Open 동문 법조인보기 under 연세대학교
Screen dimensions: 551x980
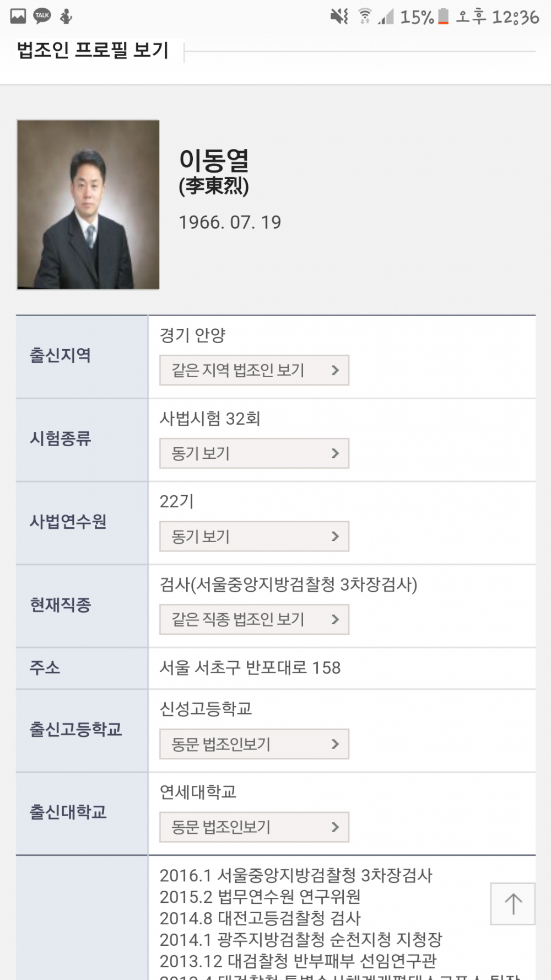click(x=254, y=827)
